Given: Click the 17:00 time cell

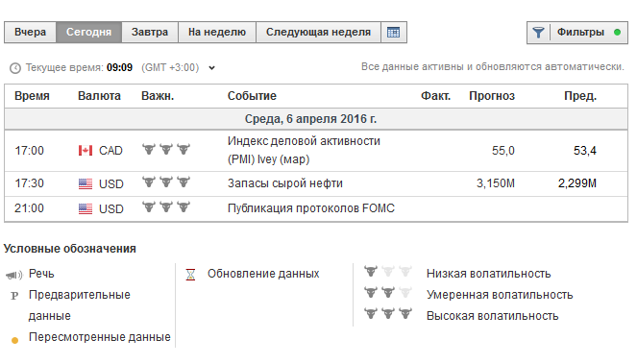Looking at the screenshot, I should tap(29, 151).
